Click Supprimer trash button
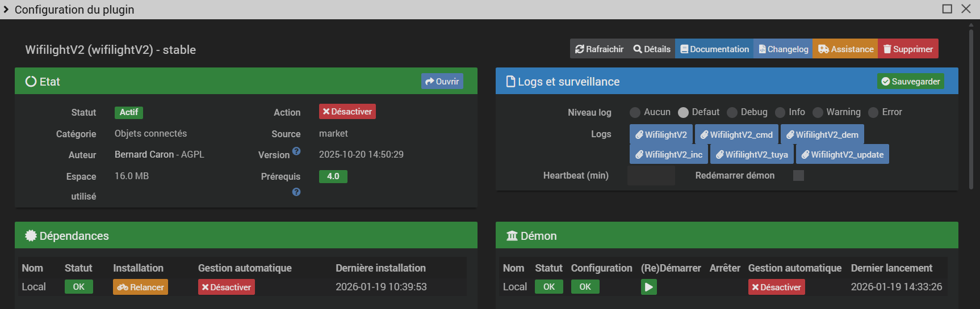 click(x=908, y=49)
